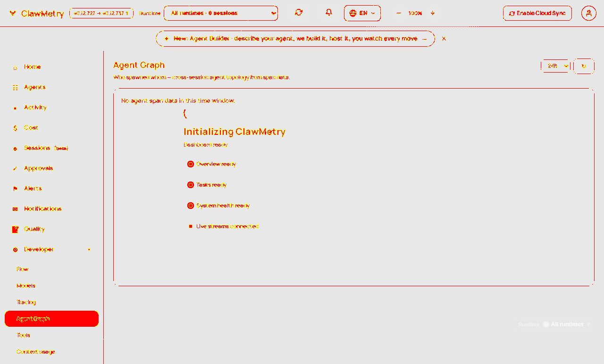
Task: Reload the Agent Graph with its refresh button
Action: (x=584, y=66)
